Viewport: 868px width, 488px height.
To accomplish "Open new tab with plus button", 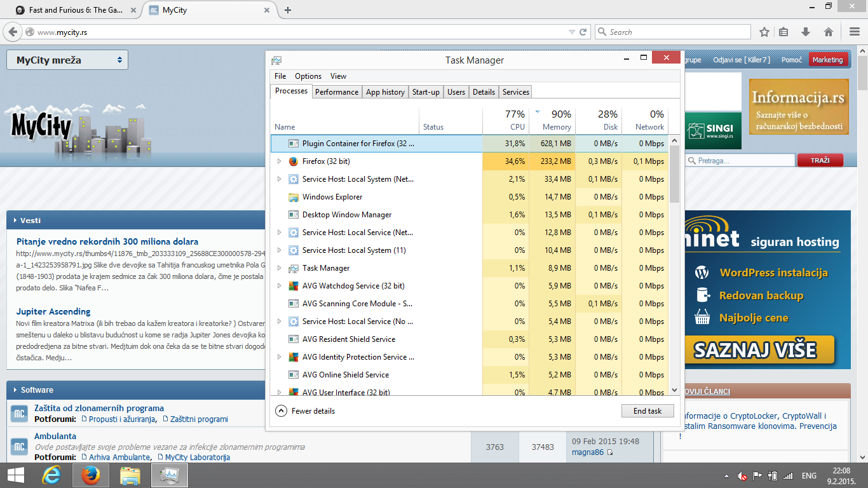I will 288,10.
